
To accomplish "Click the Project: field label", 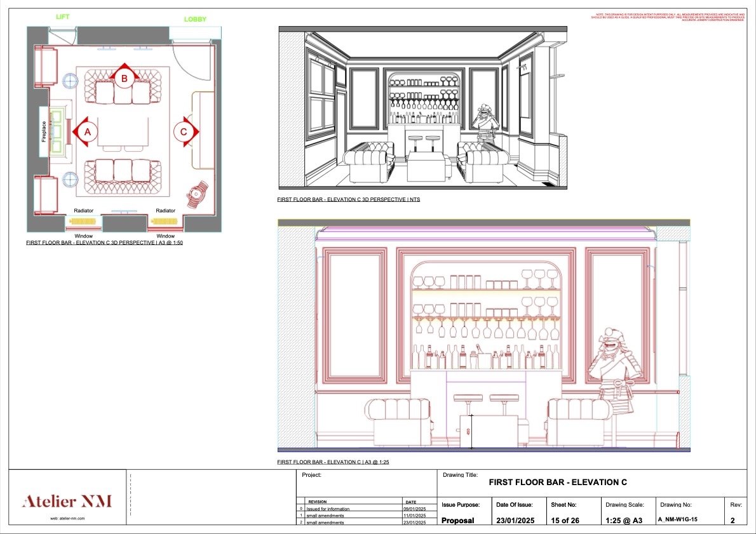I will pos(311,475).
